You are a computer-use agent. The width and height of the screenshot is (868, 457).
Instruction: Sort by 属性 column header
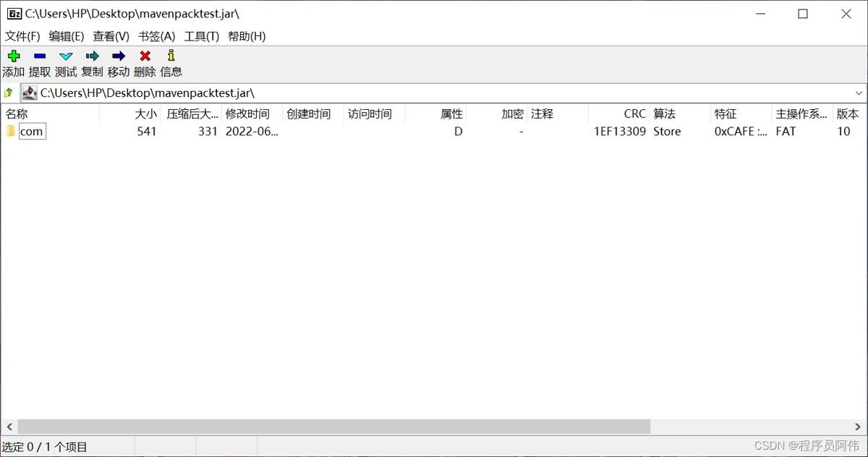[435, 114]
